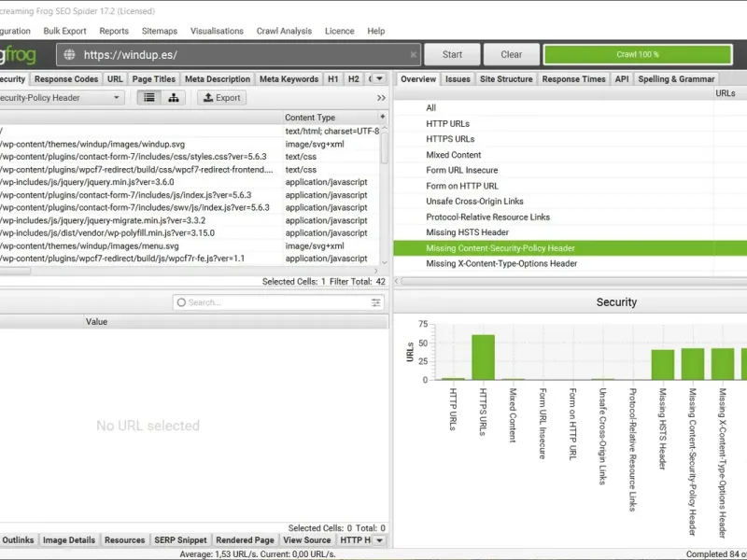This screenshot has width=747, height=560.
Task: Click the HTTPS URLs bar in chart
Action: (483, 357)
